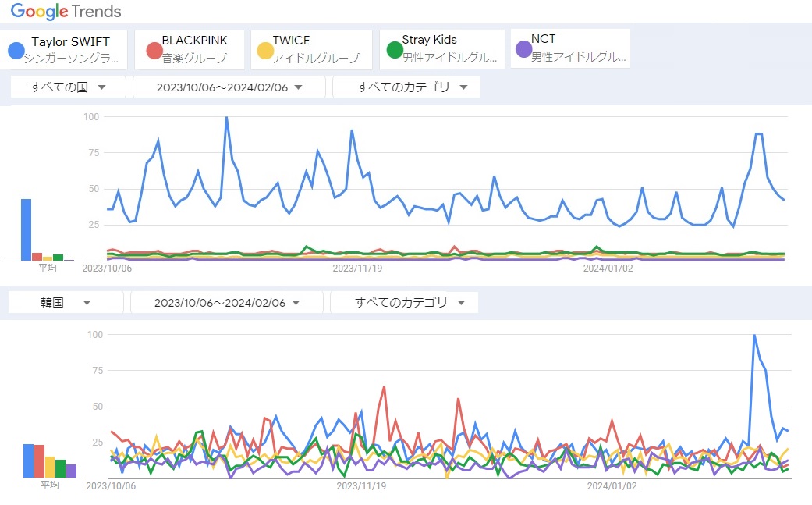
Task: Expand the lower すべてのカテゴリ dropdown
Action: click(404, 303)
